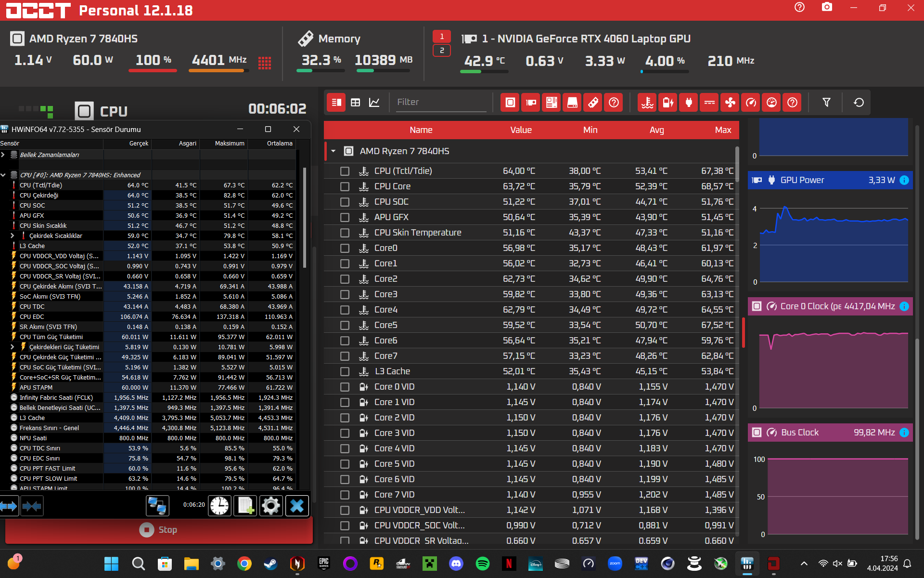The width and height of the screenshot is (924, 578).
Task: Toggle the fan sensor filter icon
Action: tap(730, 102)
